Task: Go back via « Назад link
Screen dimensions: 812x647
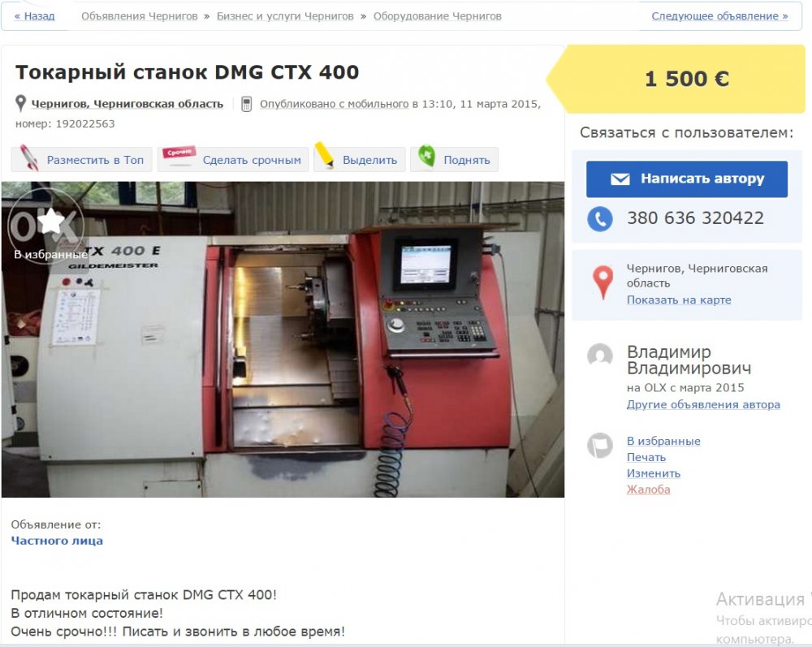Action: tap(34, 16)
